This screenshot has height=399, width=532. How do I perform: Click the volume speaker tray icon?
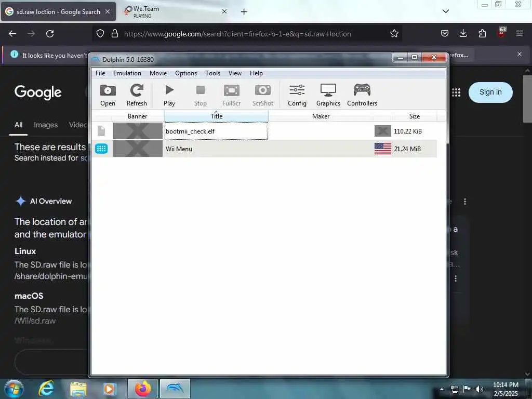[x=480, y=389]
